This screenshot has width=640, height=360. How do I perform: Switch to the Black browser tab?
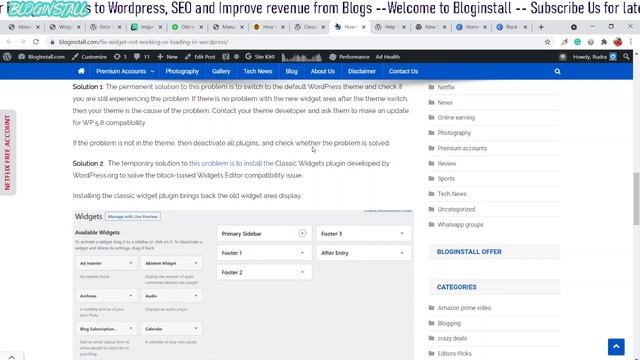tap(511, 27)
